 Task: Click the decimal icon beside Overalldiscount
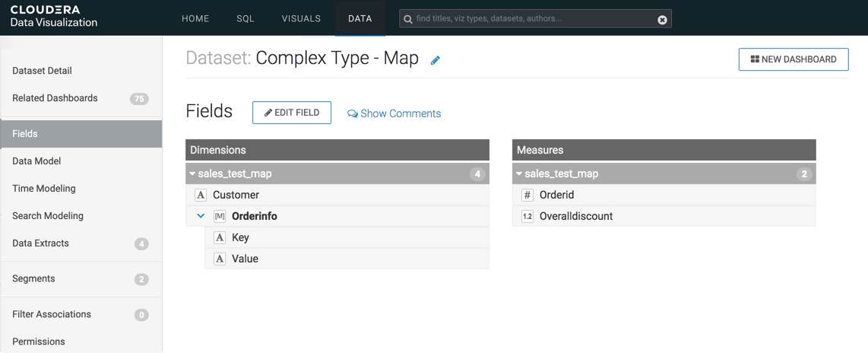pyautogui.click(x=527, y=216)
